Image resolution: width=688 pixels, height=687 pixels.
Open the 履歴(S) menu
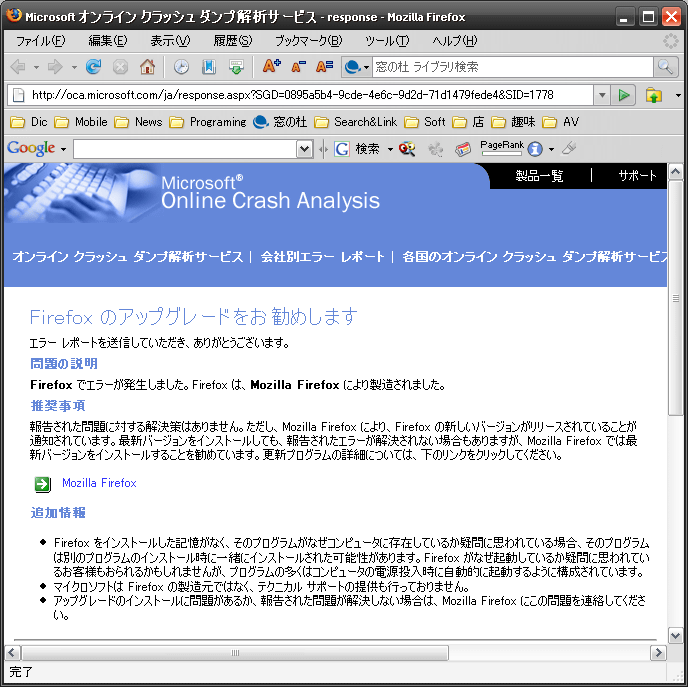pos(233,41)
